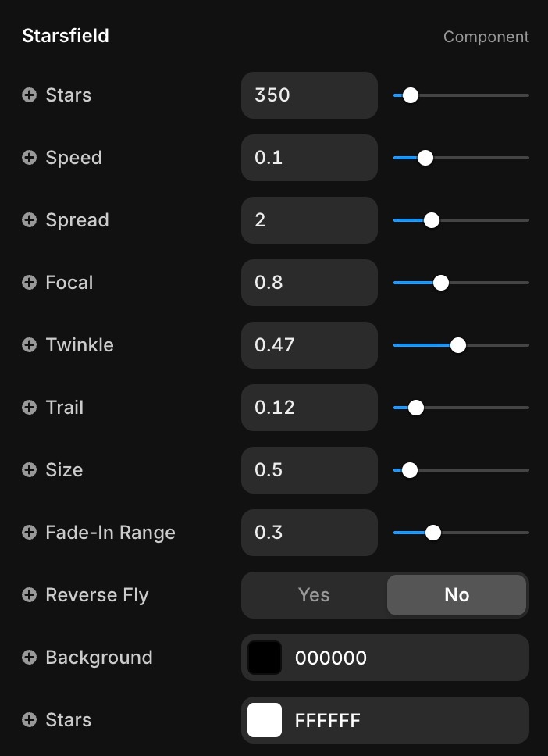Viewport: 548px width, 756px height.
Task: Click the plus icon for Fade-In Range
Action: coord(30,533)
